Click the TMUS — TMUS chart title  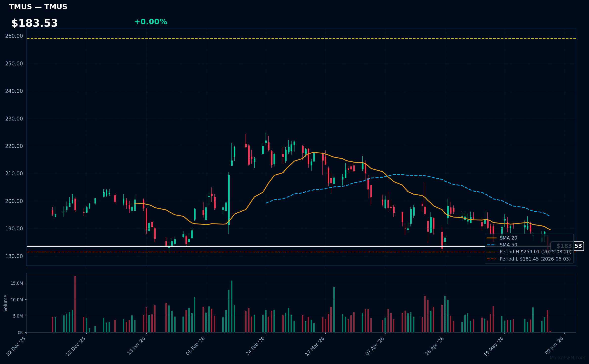(38, 7)
